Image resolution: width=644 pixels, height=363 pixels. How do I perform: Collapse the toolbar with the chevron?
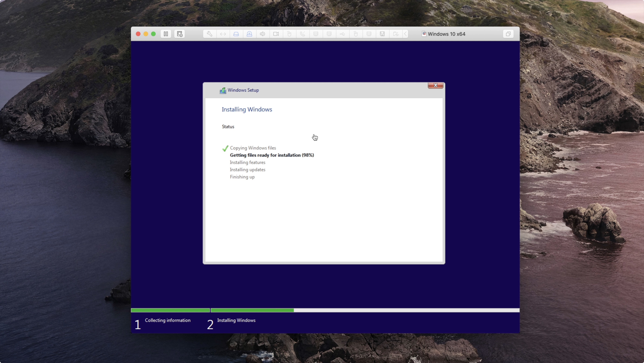pos(405,34)
